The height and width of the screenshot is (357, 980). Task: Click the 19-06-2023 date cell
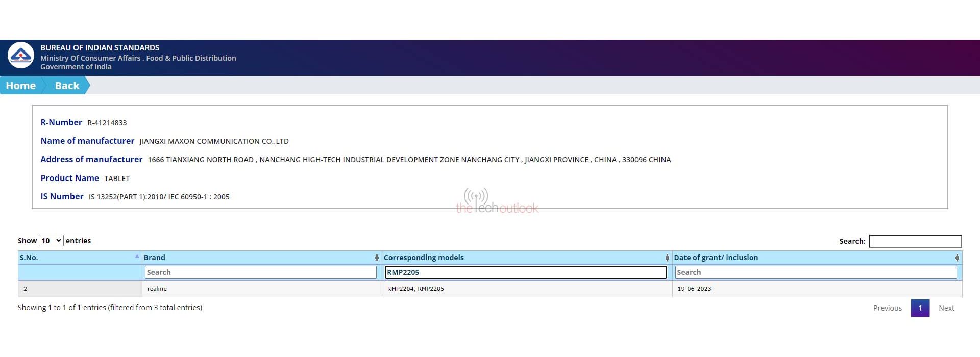click(694, 289)
